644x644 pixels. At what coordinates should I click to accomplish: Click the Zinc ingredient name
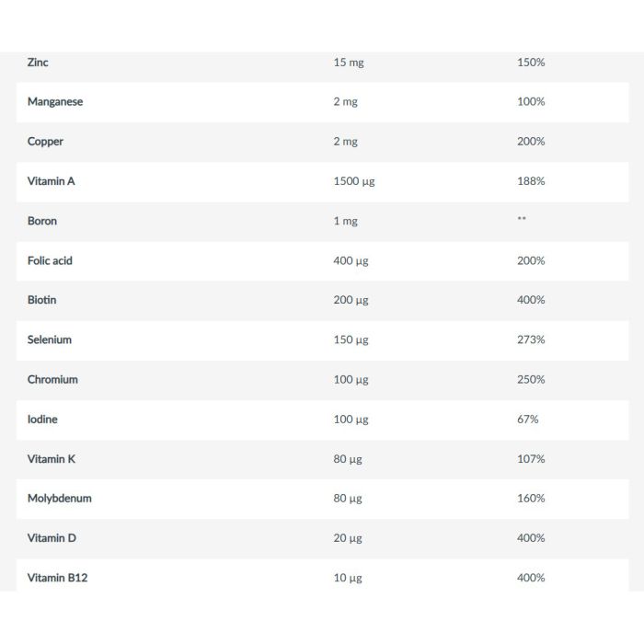[38, 63]
